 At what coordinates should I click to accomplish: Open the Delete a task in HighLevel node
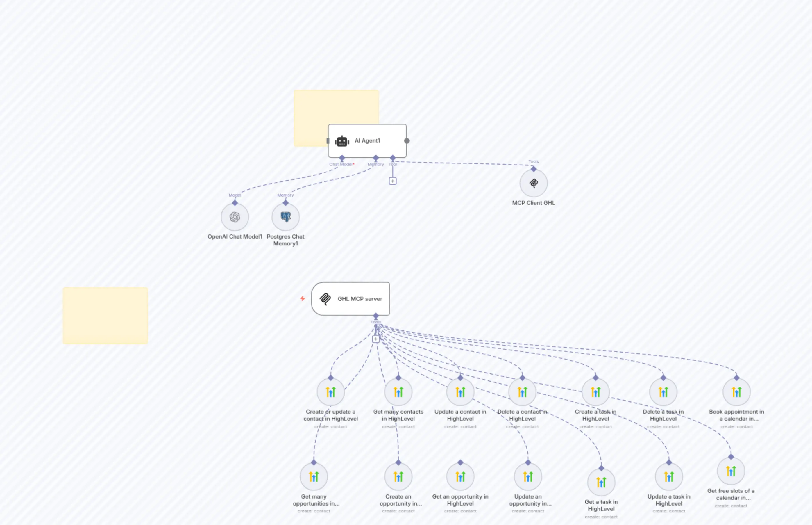pos(663,392)
